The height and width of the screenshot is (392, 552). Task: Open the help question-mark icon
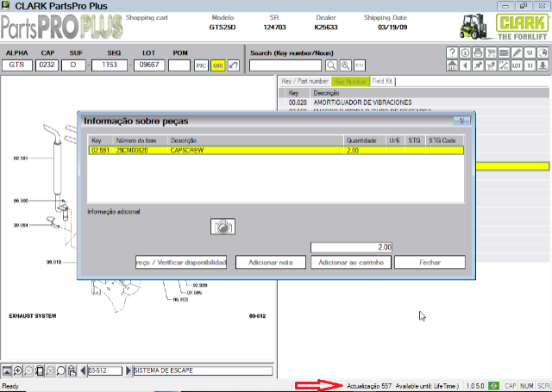tap(452, 53)
